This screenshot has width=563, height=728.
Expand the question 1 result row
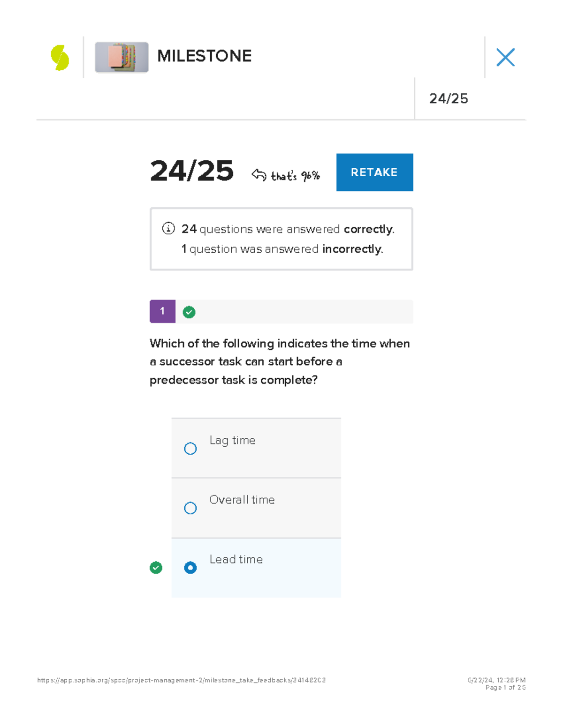click(x=281, y=311)
